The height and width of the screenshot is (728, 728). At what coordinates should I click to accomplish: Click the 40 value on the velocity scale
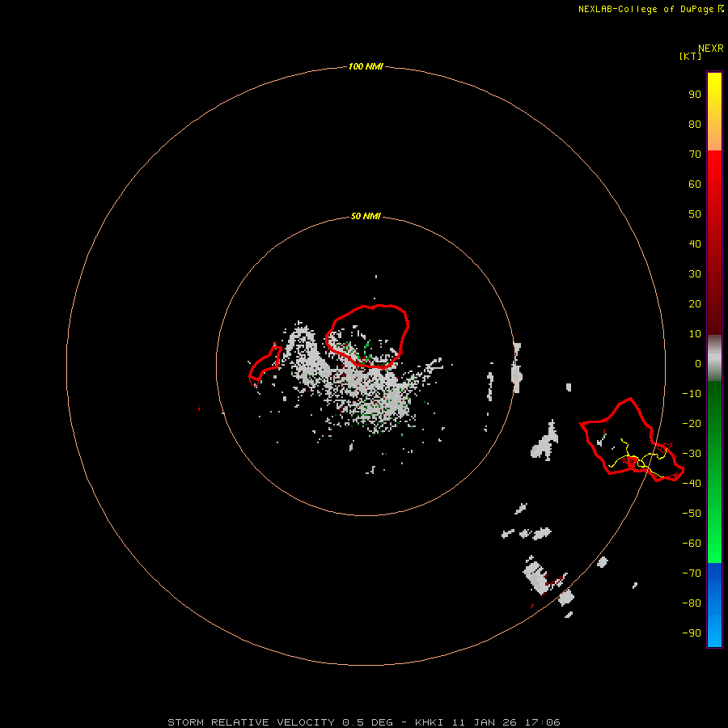tap(695, 244)
